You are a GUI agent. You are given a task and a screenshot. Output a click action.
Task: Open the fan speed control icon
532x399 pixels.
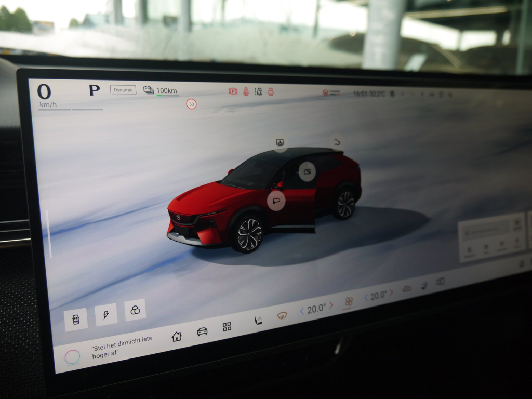point(349,301)
